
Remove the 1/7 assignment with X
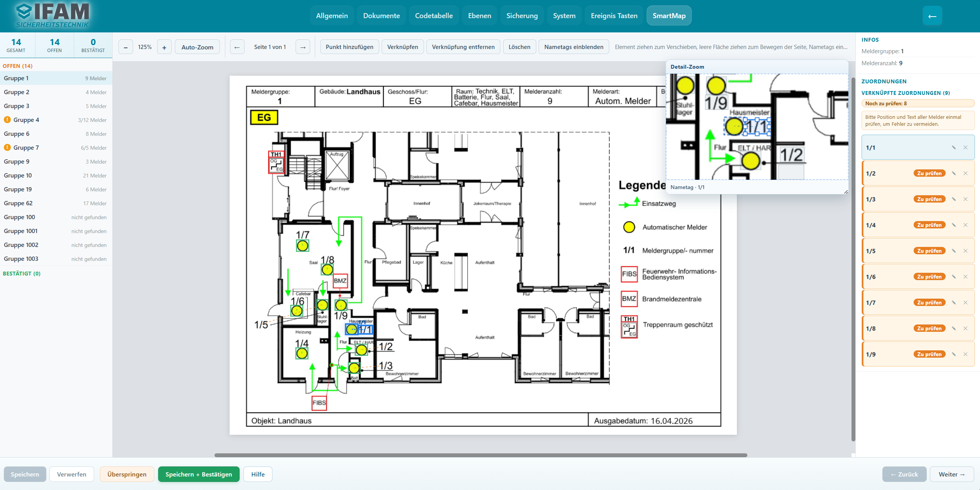pos(965,302)
